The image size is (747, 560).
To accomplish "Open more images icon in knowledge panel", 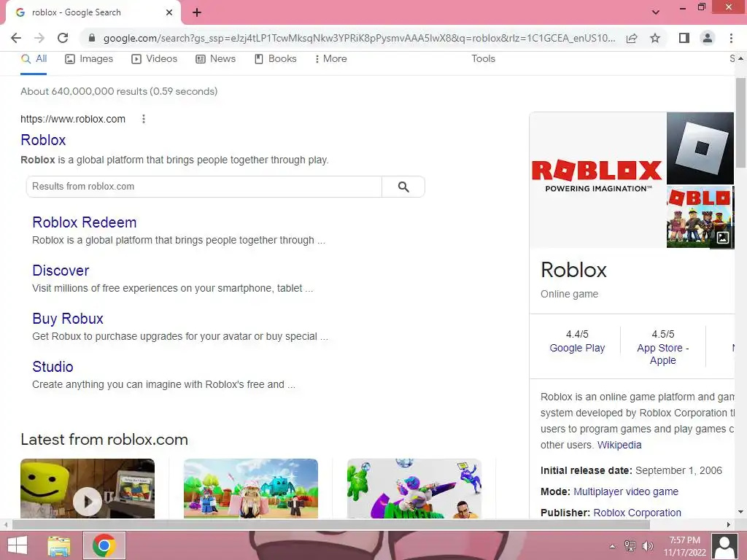I will 723,237.
